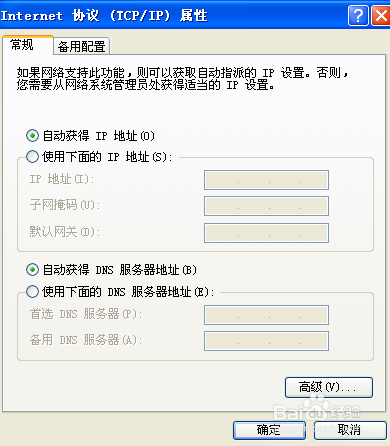Select 自动获得 IP 地址 radio option
The width and height of the screenshot is (390, 446).
pos(32,136)
